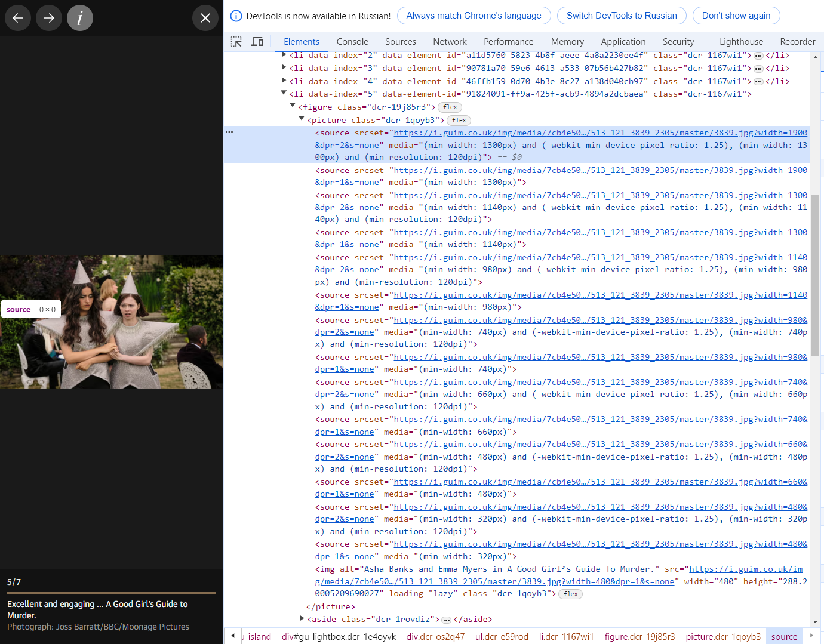Expand collapsed content of data-index 4 li

[758, 82]
